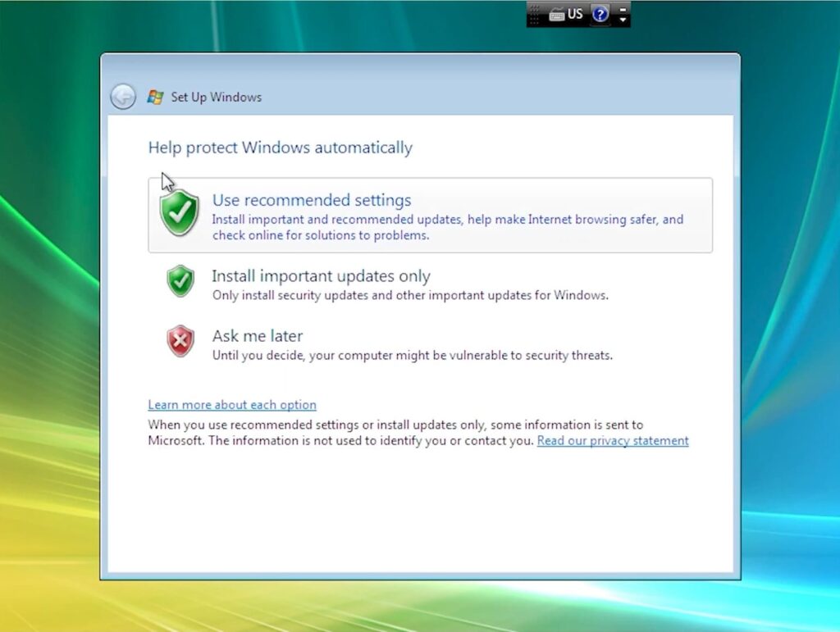The height and width of the screenshot is (632, 840).
Task: Click the "Help protect Windows automatically" heading
Action: click(280, 148)
